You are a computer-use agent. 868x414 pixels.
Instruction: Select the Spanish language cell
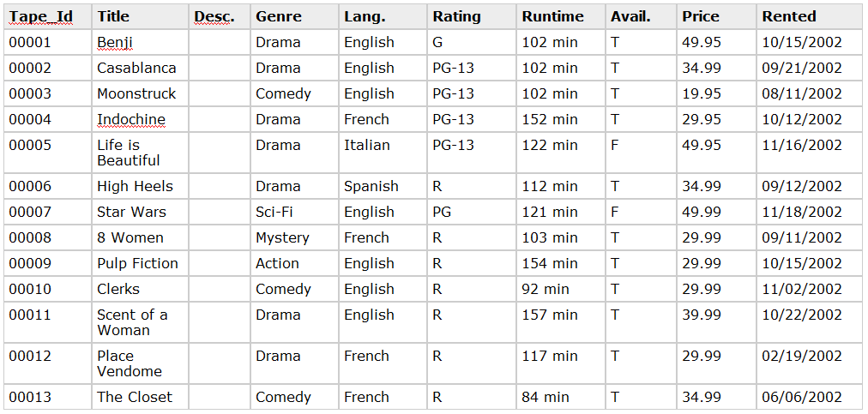pyautogui.click(x=383, y=186)
